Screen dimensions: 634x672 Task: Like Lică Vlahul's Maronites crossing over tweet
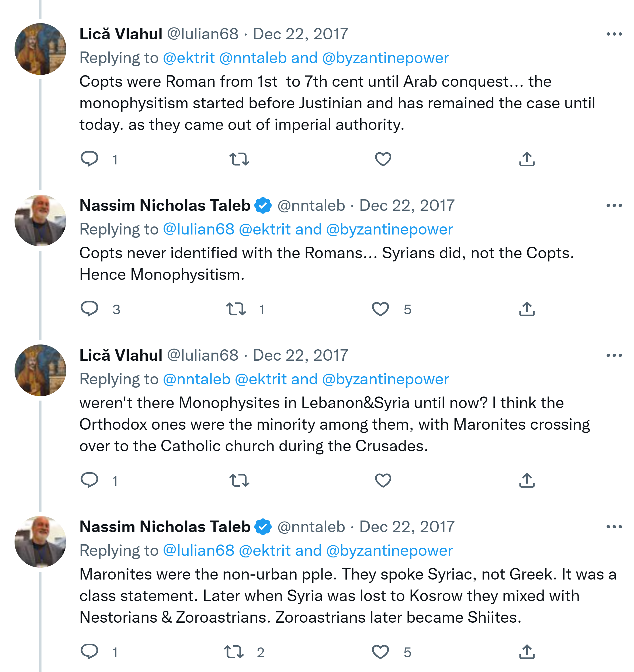coord(383,480)
